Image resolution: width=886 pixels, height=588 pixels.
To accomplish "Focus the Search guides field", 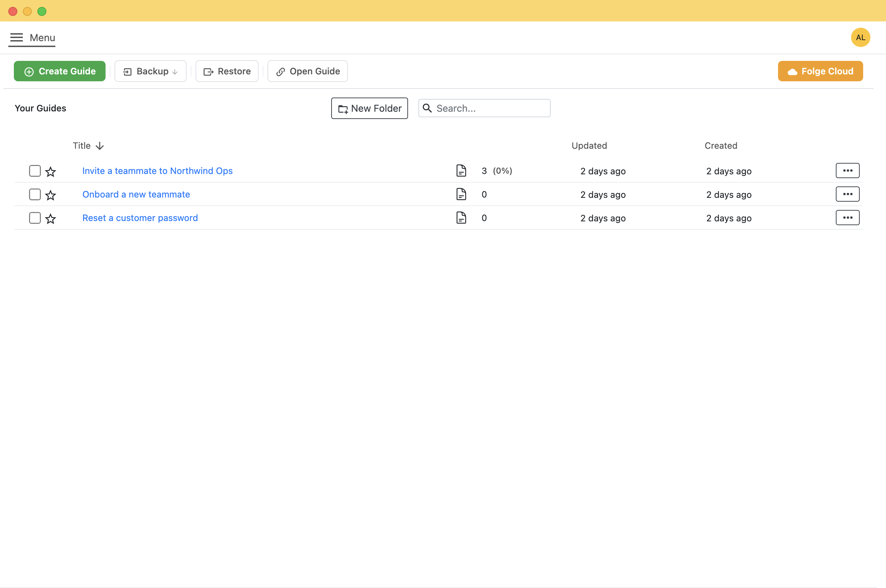I will [485, 108].
